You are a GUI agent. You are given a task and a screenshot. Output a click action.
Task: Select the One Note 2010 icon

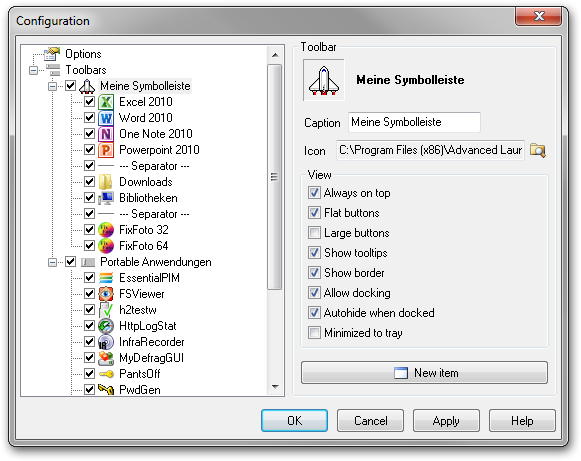(106, 134)
